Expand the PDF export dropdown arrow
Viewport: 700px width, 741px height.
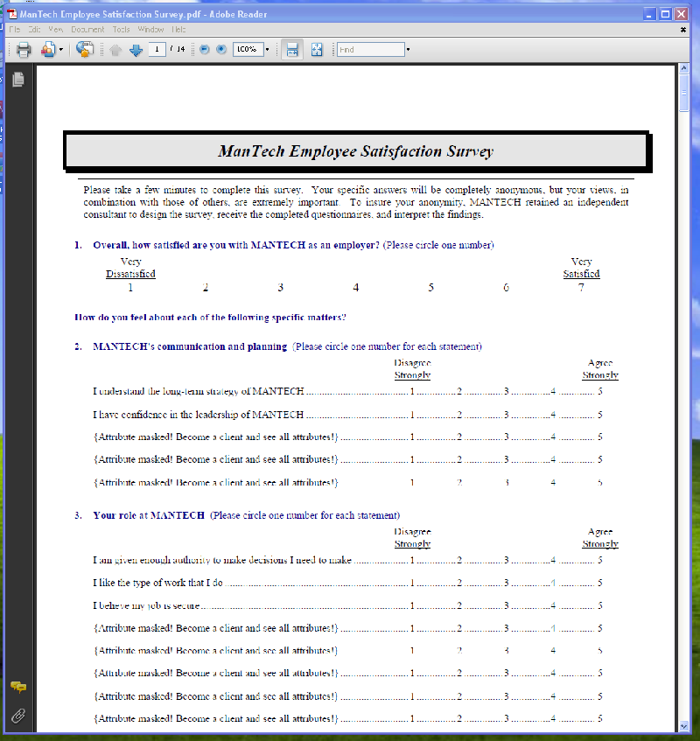click(60, 50)
